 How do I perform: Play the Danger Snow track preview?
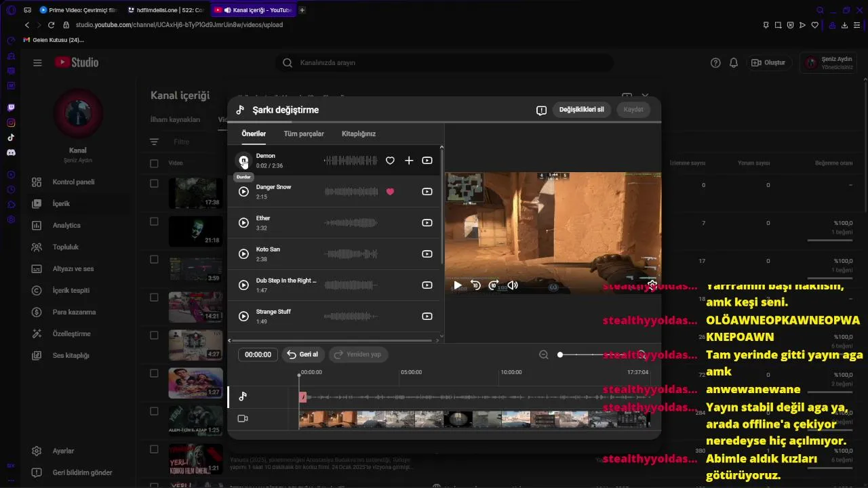(x=243, y=192)
